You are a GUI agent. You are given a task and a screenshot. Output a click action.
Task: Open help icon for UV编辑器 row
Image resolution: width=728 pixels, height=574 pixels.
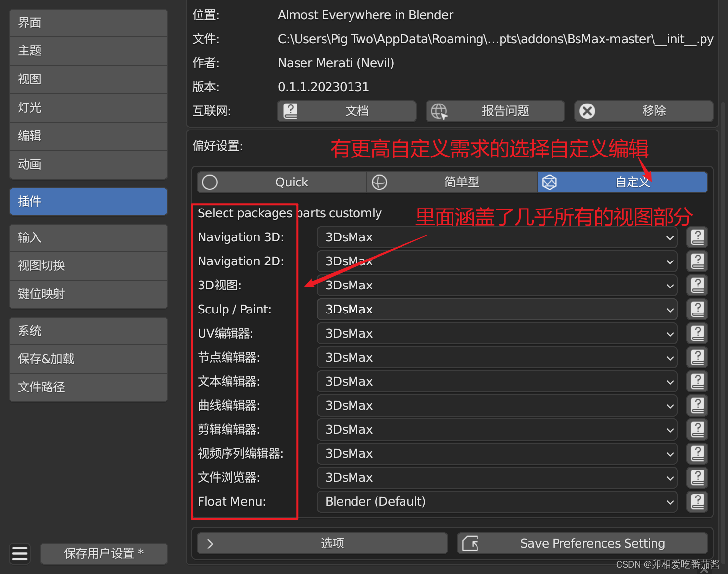click(x=697, y=333)
